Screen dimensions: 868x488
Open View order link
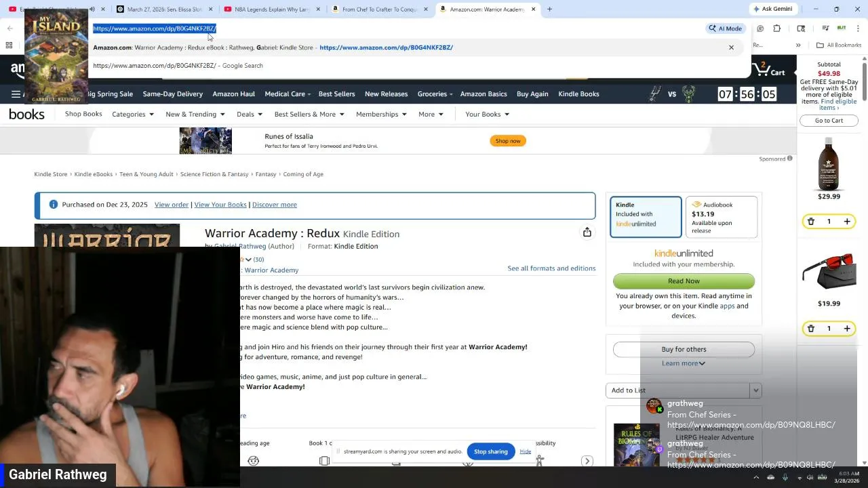tap(172, 205)
